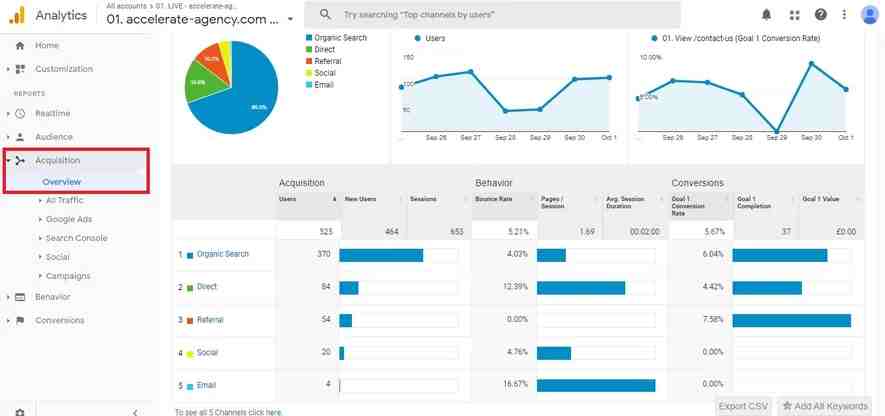Image resolution: width=885 pixels, height=416 pixels.
Task: Open the account property dropdown arrow
Action: click(290, 19)
